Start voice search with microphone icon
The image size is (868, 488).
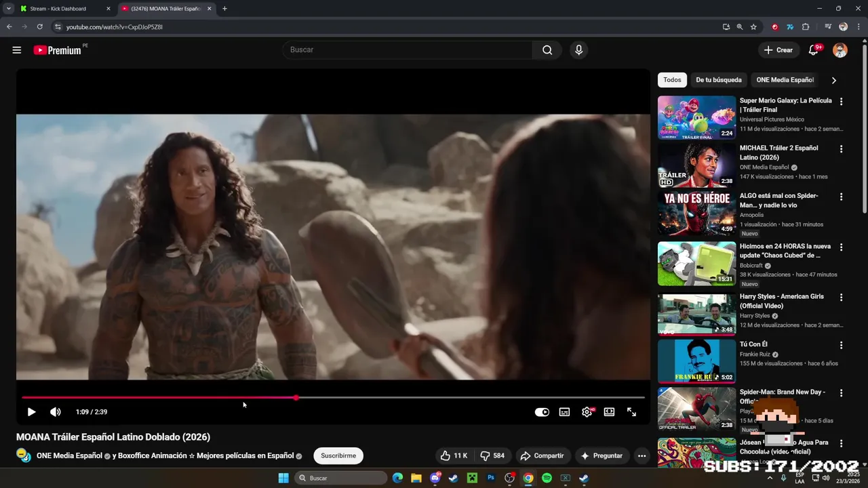click(x=578, y=50)
